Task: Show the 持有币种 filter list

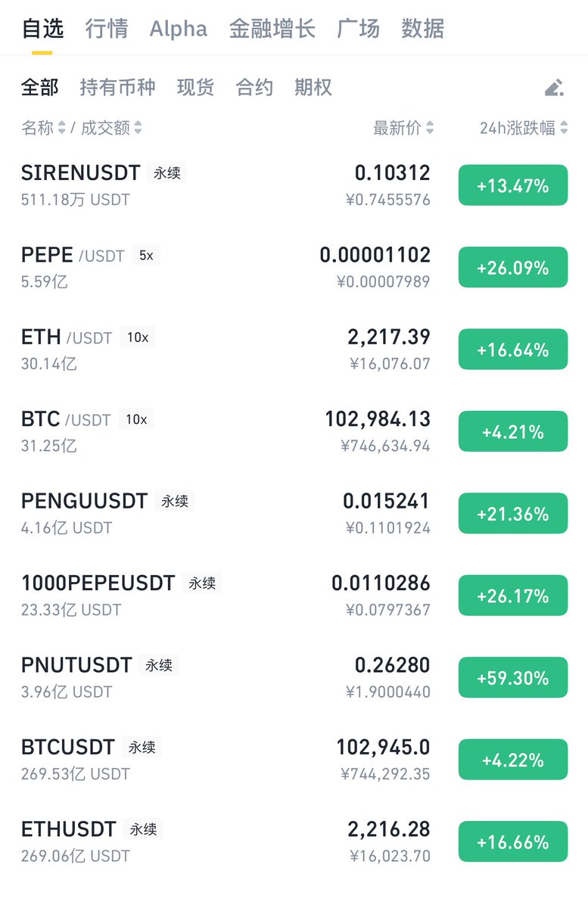Action: click(x=117, y=88)
